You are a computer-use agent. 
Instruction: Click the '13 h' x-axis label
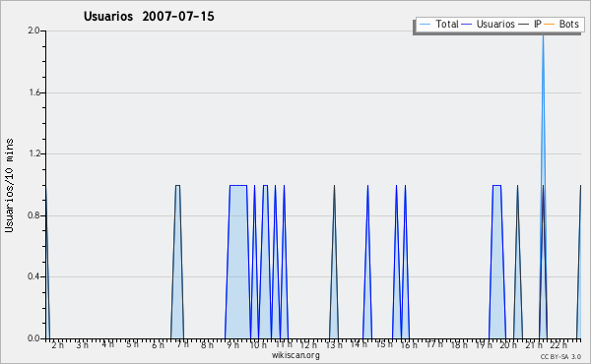pyautogui.click(x=334, y=345)
